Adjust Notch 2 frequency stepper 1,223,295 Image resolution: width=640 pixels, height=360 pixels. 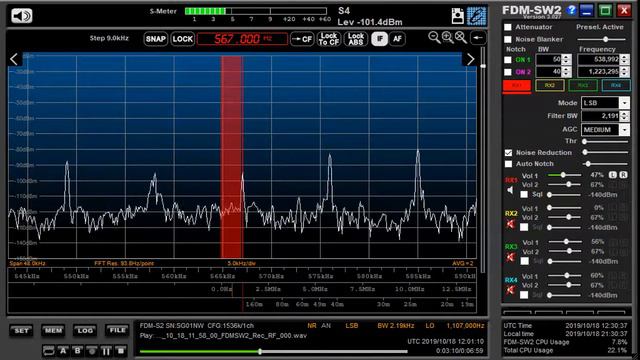click(625, 72)
